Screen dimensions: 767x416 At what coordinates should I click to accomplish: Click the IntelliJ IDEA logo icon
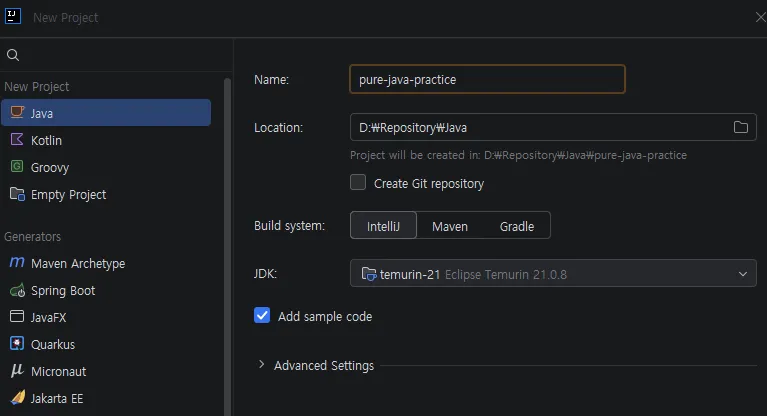(13, 16)
